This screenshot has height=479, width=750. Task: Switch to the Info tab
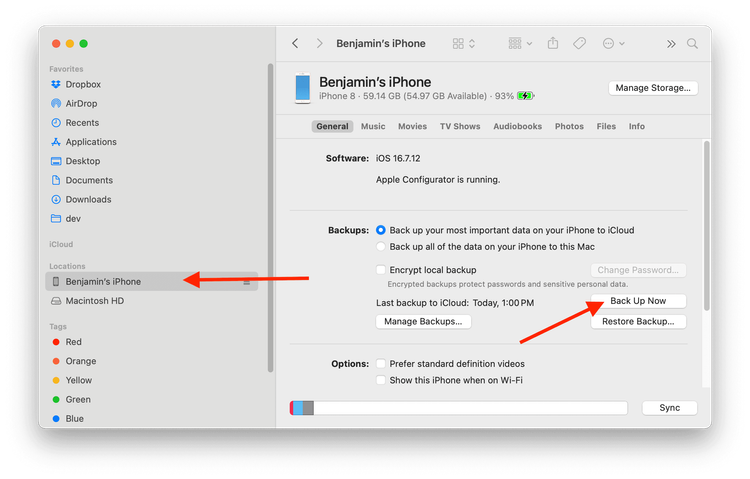(x=637, y=126)
